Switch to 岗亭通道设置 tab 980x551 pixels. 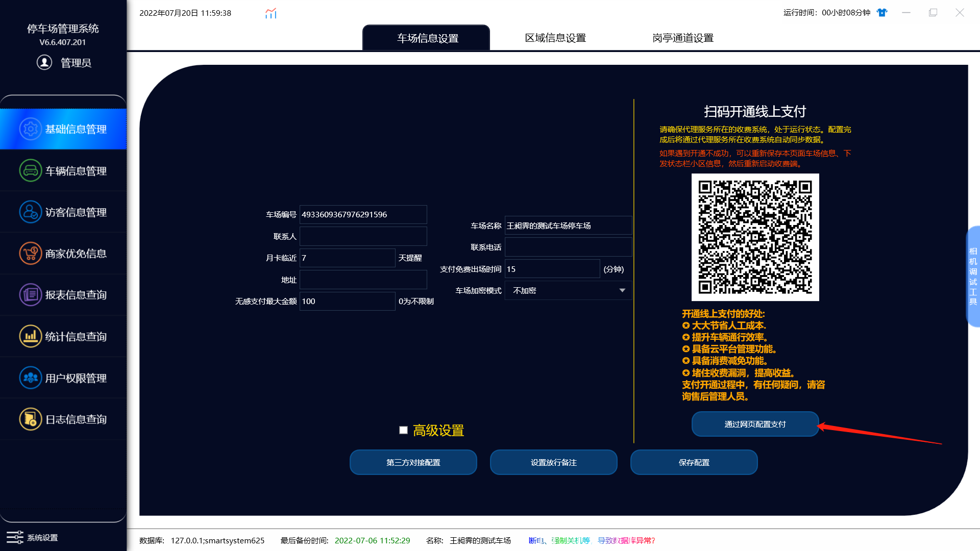click(683, 38)
